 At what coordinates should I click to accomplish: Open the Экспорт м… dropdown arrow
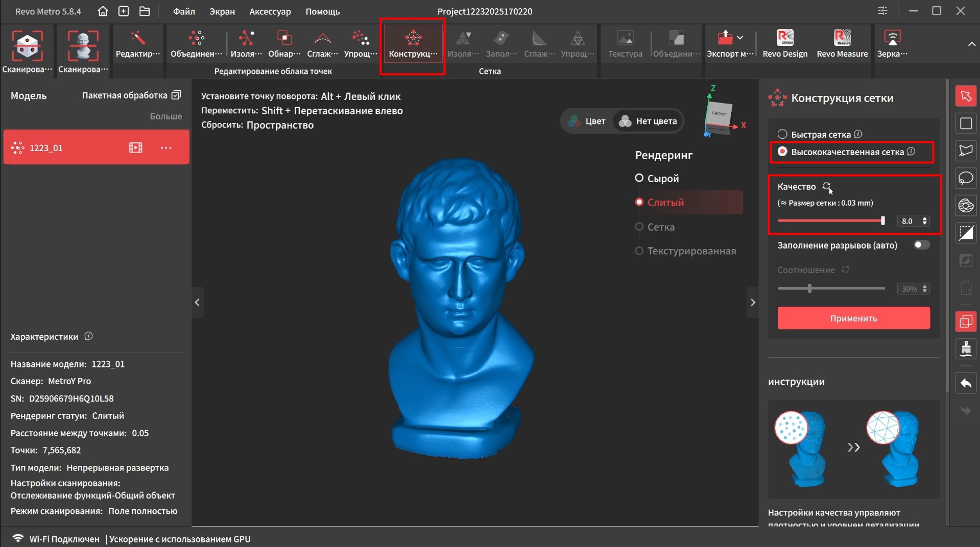coord(740,37)
